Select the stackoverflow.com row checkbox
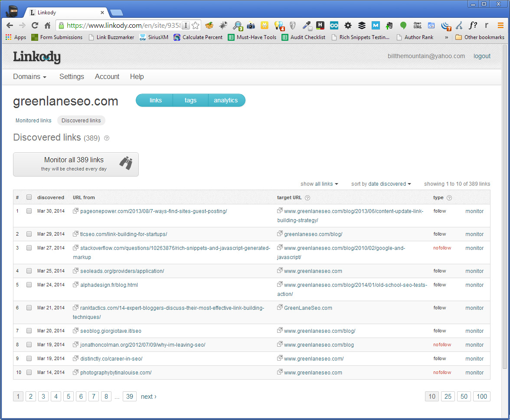Viewport: 510px width, 420px height. [x=29, y=248]
